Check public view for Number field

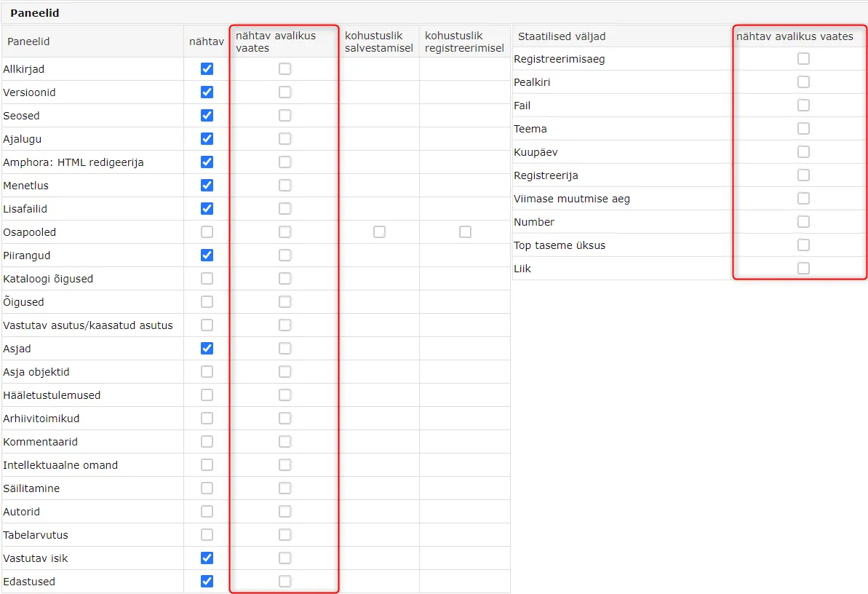coord(803,221)
